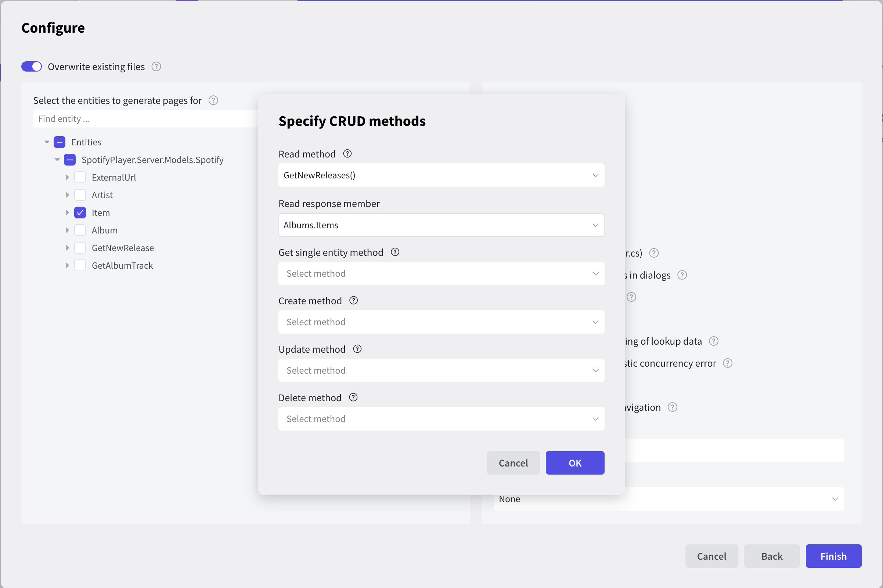This screenshot has height=588, width=883.
Task: Click the Cancel button to dismiss
Action: point(513,463)
